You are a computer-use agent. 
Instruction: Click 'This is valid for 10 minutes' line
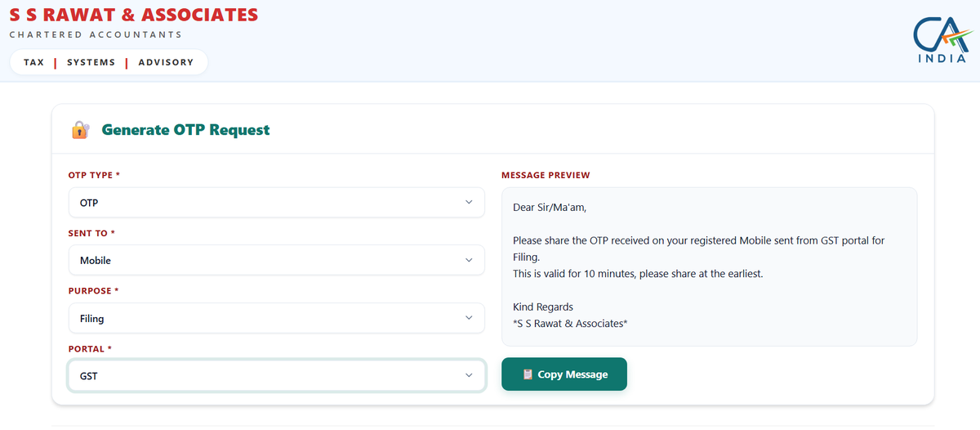[x=638, y=274]
